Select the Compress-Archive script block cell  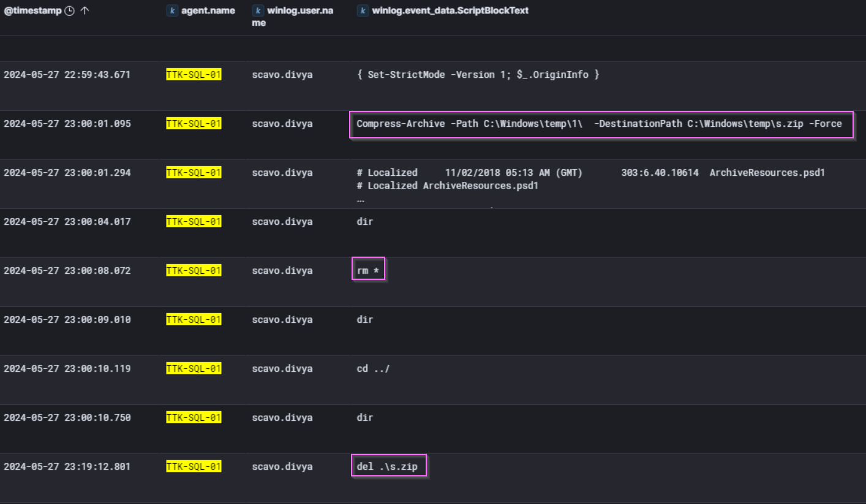click(599, 124)
